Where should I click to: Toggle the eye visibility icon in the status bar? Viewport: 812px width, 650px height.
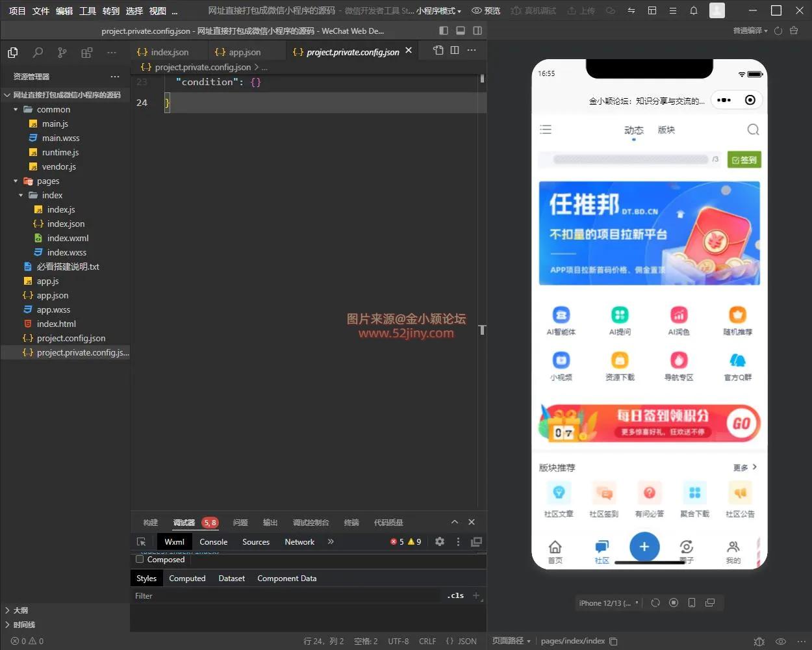[x=780, y=641]
